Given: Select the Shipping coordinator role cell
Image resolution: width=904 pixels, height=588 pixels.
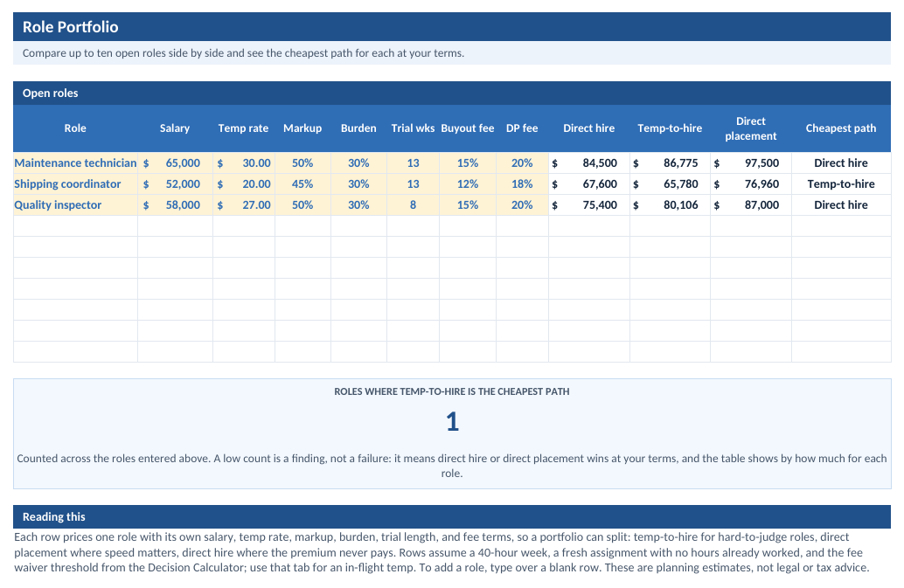Looking at the screenshot, I should (75, 183).
